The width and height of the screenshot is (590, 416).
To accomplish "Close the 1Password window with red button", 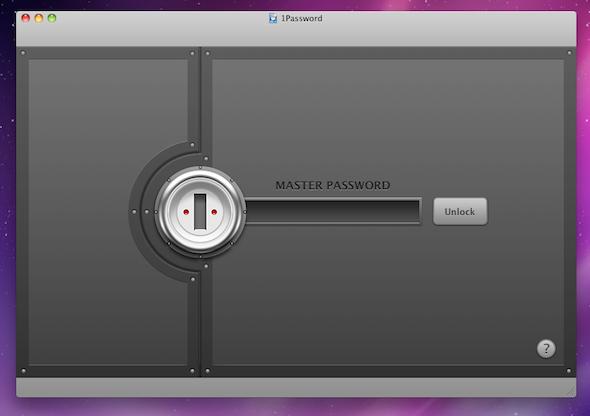I will [x=26, y=18].
